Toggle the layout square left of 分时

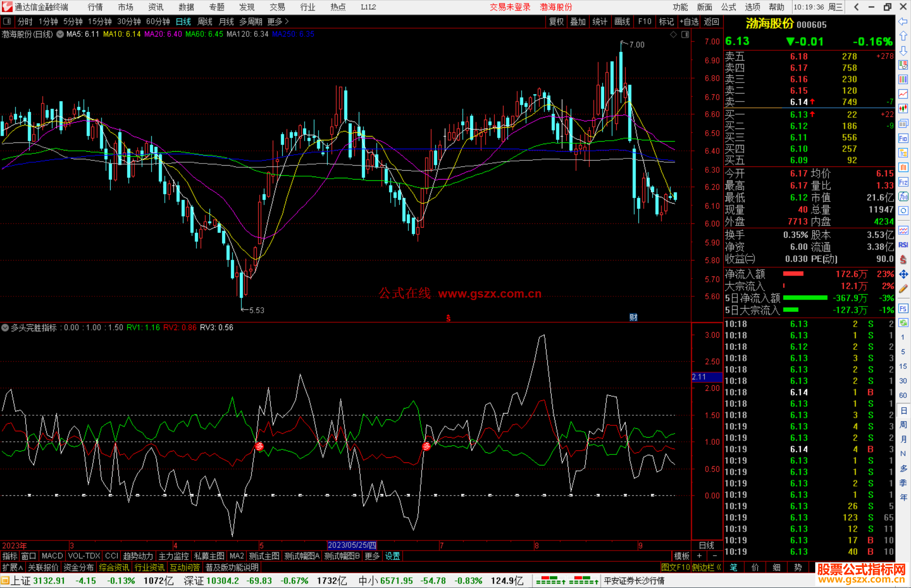[7, 21]
